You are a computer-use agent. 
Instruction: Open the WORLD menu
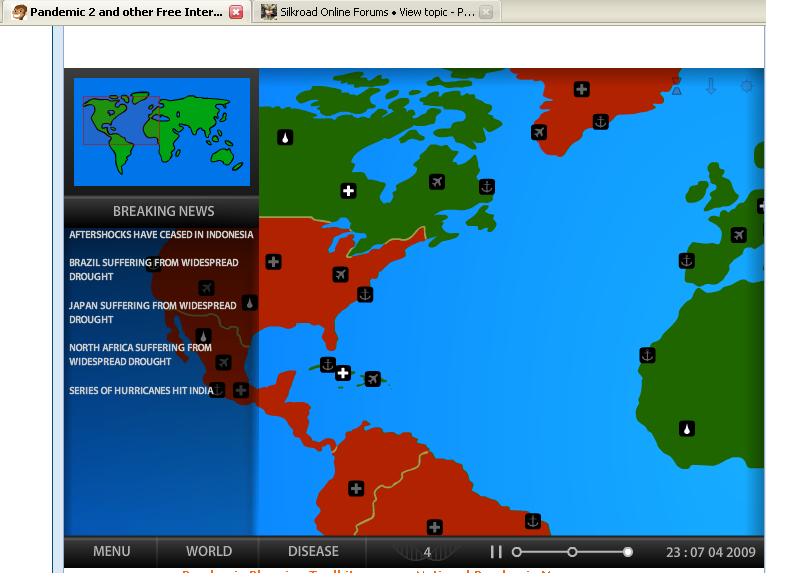pos(209,552)
